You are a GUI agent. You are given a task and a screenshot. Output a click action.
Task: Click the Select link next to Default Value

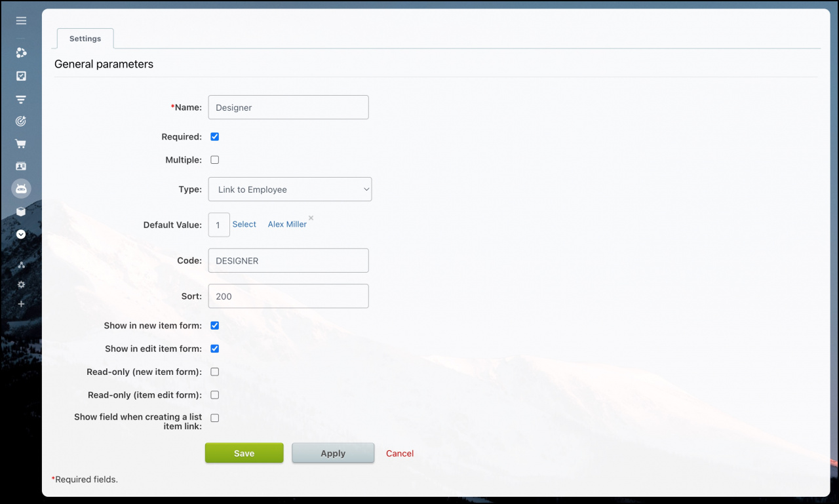(x=244, y=224)
